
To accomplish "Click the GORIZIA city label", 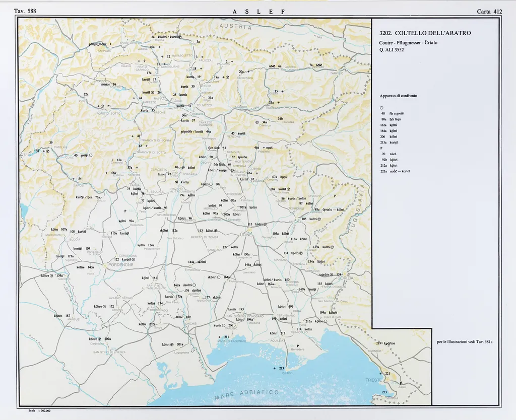I will [345, 278].
